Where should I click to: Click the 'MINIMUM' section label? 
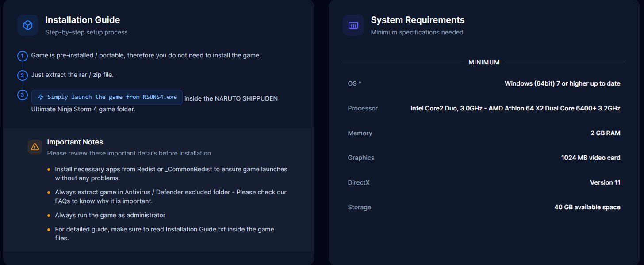click(x=484, y=62)
